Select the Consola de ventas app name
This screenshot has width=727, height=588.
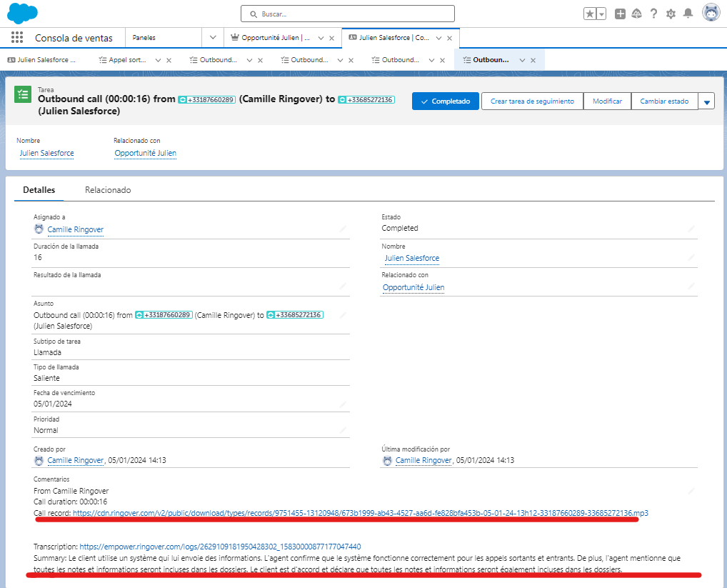[74, 38]
